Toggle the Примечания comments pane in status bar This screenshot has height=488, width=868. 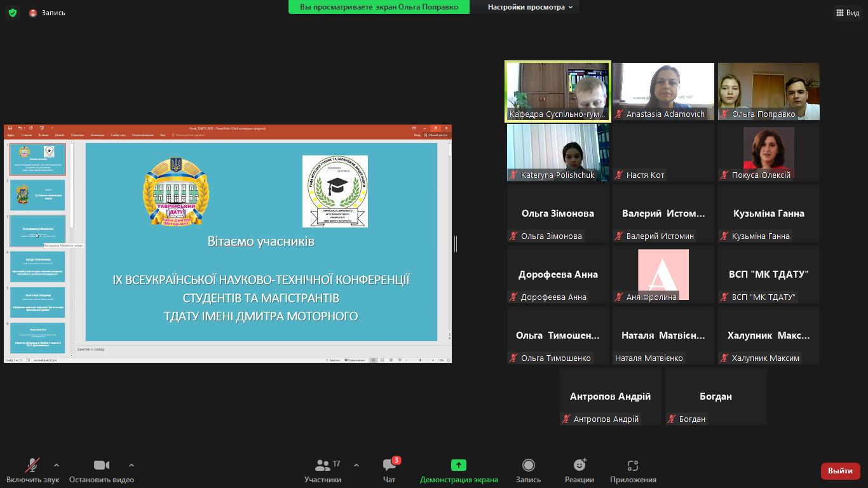355,360
